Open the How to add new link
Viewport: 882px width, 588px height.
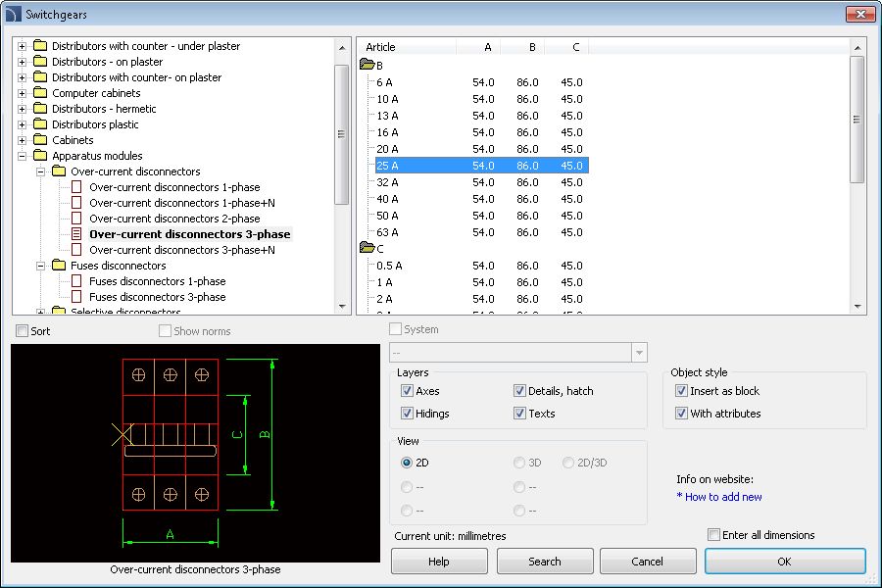point(723,497)
